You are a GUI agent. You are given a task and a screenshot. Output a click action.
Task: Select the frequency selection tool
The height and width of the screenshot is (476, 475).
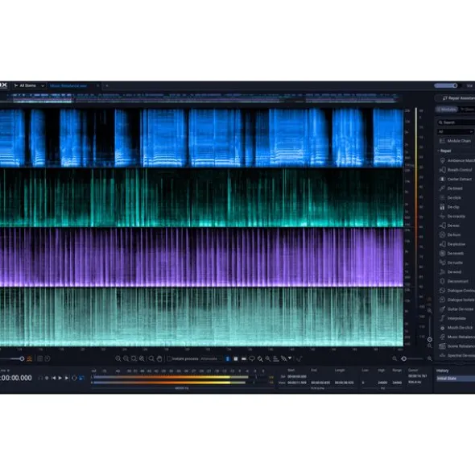244,359
